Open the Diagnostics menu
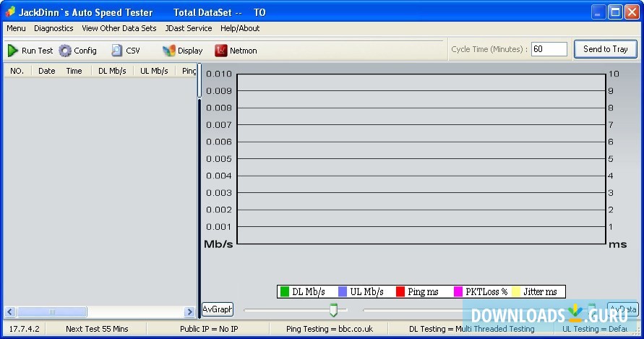 tap(53, 28)
